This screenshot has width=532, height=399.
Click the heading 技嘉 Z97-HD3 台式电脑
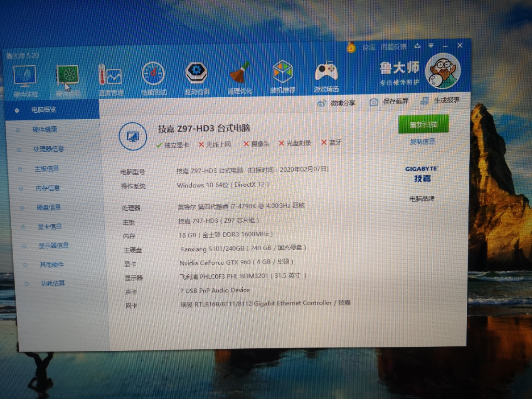204,128
